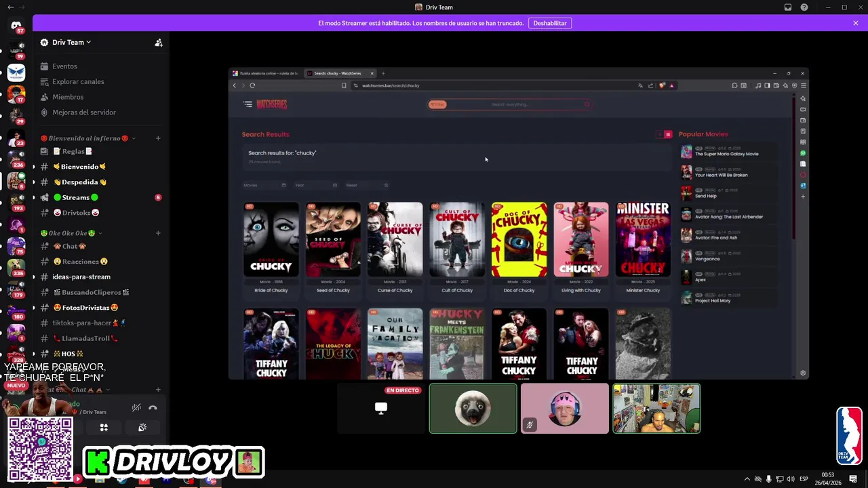This screenshot has width=868, height=488.
Task: Collapse the Oke Oke Oke category
Action: click(71, 233)
